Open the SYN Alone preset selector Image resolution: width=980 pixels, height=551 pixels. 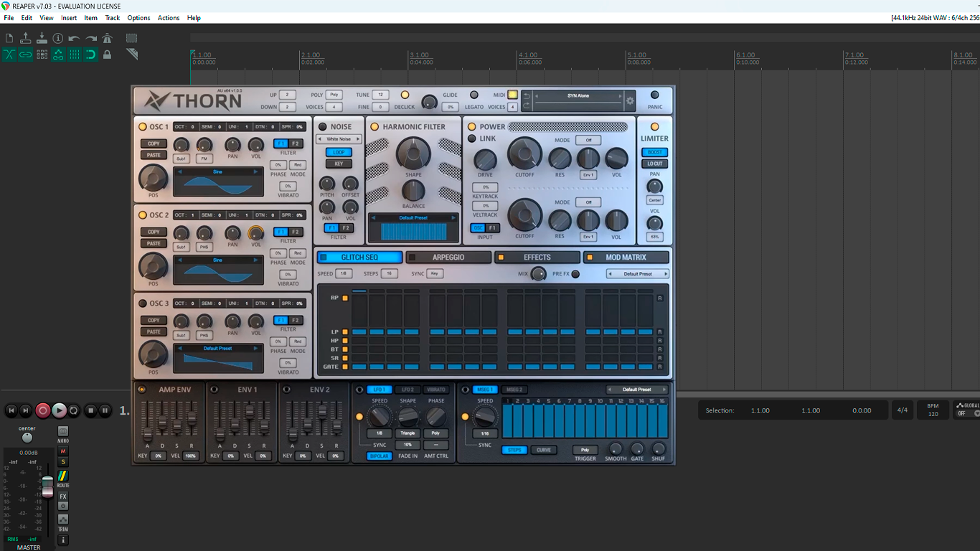[578, 95]
